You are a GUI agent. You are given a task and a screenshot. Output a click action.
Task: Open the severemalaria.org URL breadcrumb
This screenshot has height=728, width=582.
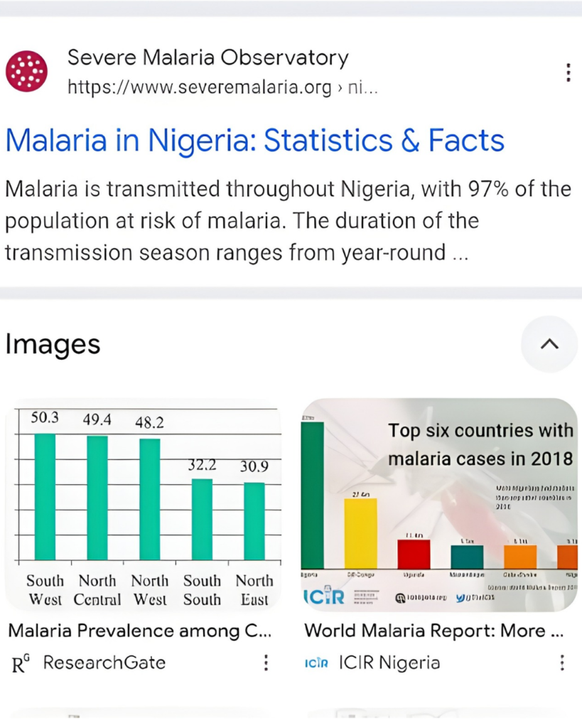click(x=222, y=87)
